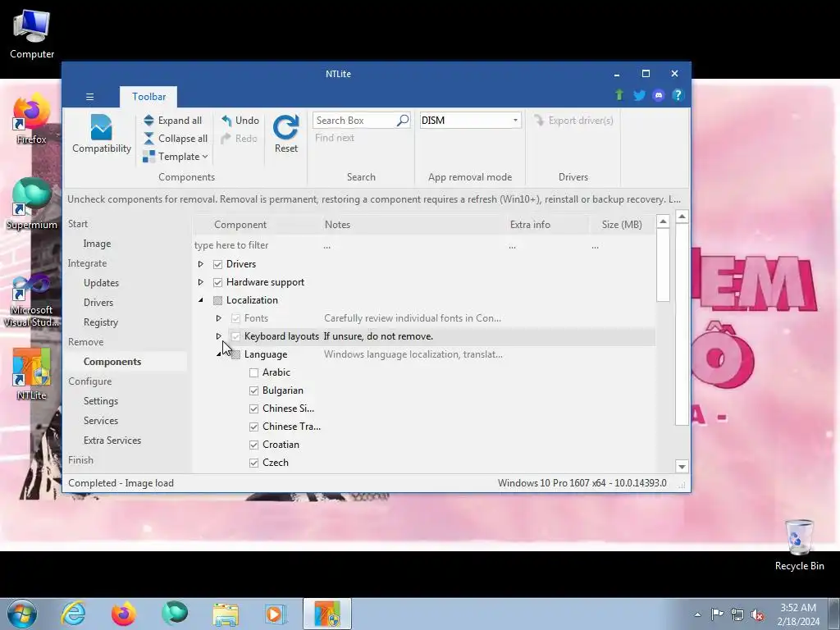Viewport: 840px width, 630px height.
Task: Open the NTLite help question mark icon
Action: coord(678,95)
